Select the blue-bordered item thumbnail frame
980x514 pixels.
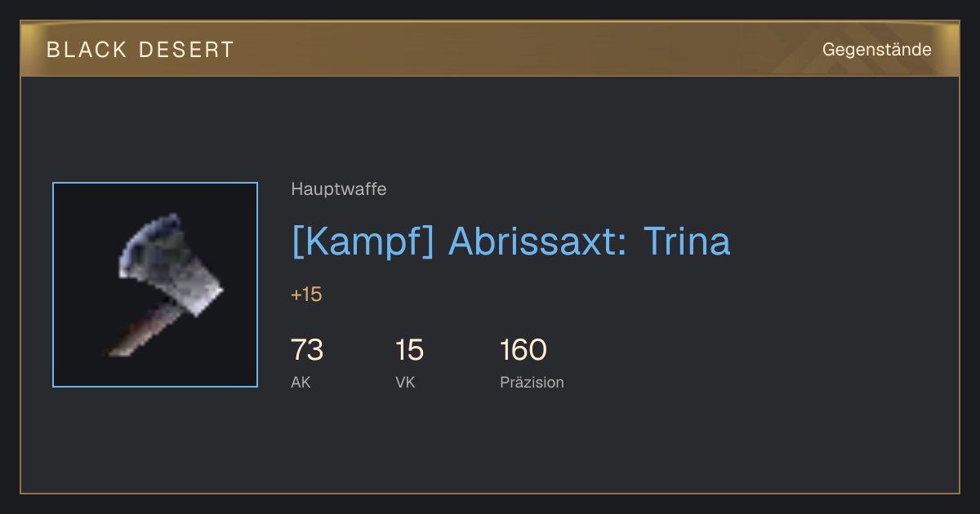pyautogui.click(x=155, y=285)
